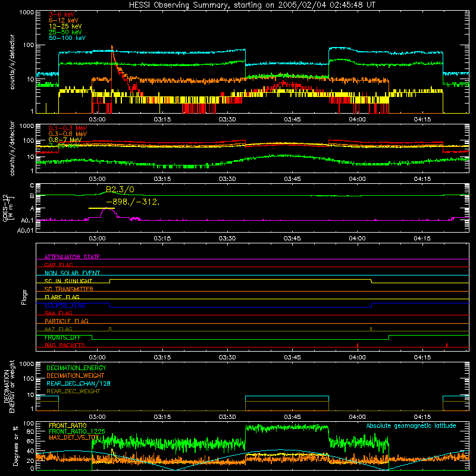Select the BAD_PACKETS flag label
The height and width of the screenshot is (476, 476).
point(65,345)
